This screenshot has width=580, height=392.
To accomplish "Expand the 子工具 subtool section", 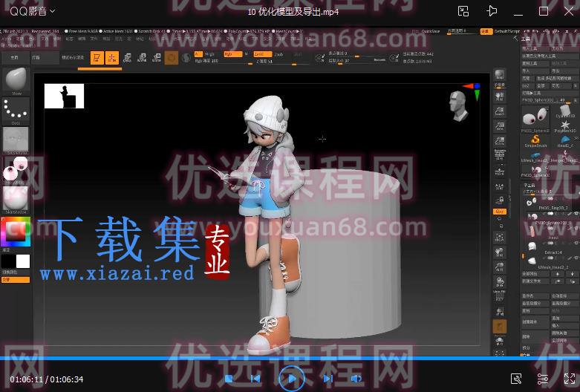I will pyautogui.click(x=530, y=186).
